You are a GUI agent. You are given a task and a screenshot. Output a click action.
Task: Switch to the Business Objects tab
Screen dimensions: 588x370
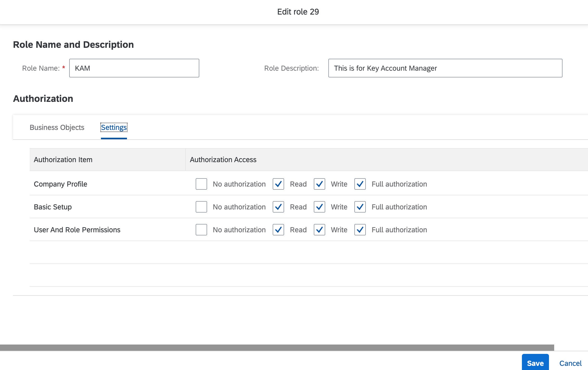click(57, 127)
